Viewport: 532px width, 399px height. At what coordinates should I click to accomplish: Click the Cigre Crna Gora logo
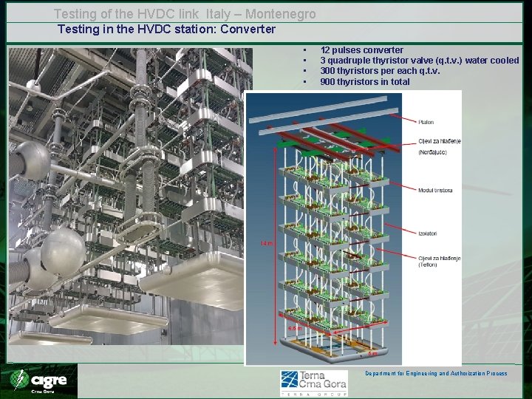pos(38,381)
